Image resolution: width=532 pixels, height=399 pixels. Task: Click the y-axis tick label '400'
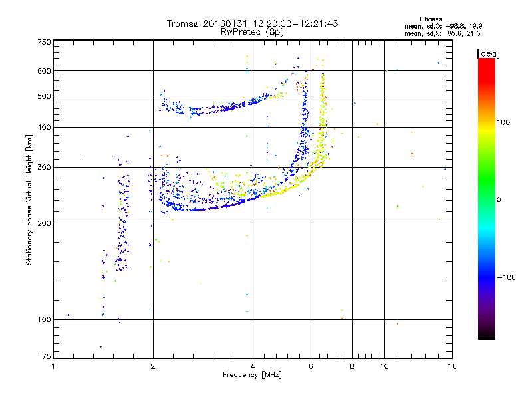[44, 128]
